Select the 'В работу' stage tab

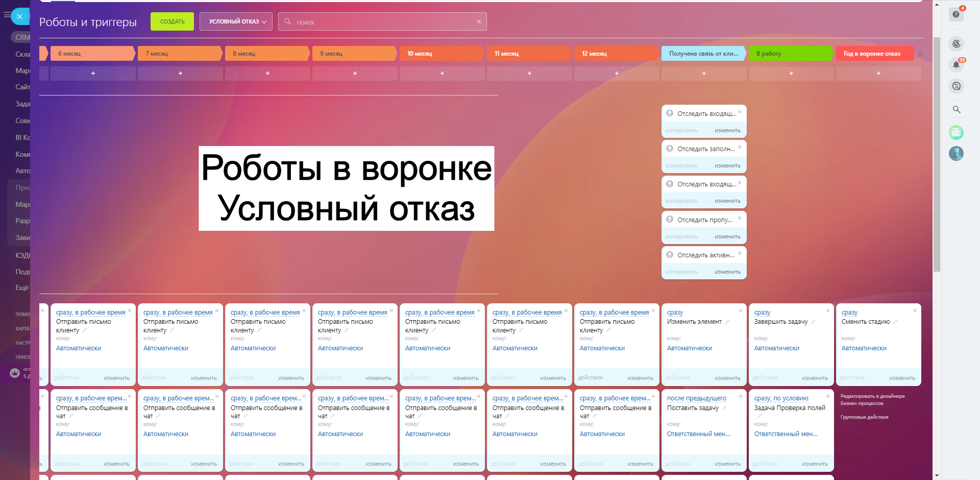coord(790,54)
